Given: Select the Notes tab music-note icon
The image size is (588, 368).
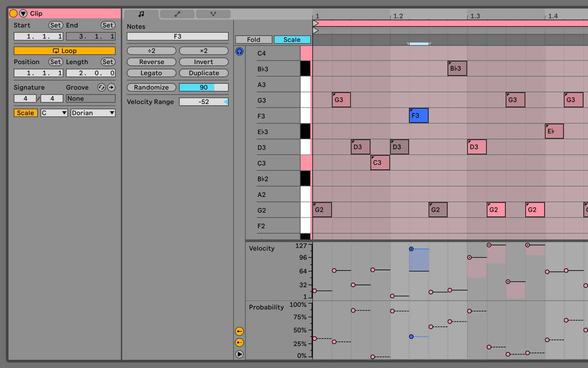Looking at the screenshot, I should (x=141, y=14).
